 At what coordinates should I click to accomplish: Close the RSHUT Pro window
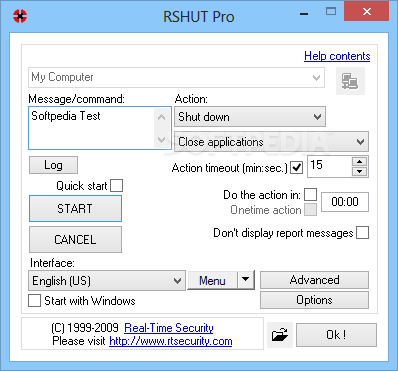coord(366,12)
